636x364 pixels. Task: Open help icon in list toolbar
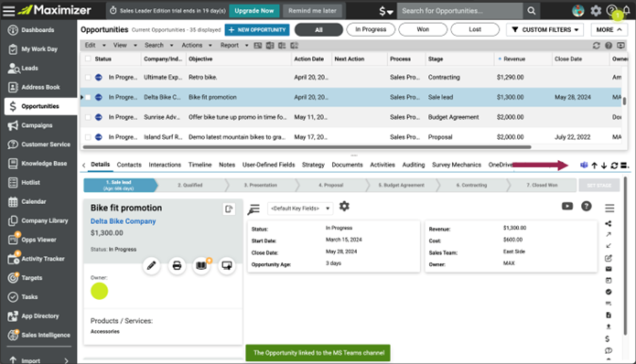pyautogui.click(x=609, y=46)
